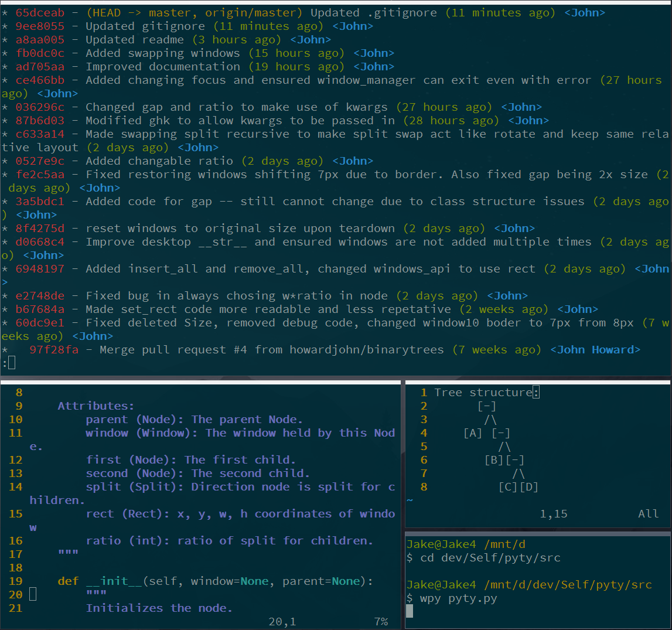Click 'first (Node)' on line 12

131,460
